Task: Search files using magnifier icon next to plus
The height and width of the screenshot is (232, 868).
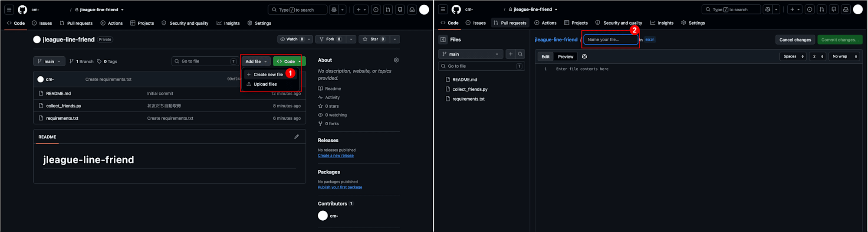Action: tap(520, 54)
